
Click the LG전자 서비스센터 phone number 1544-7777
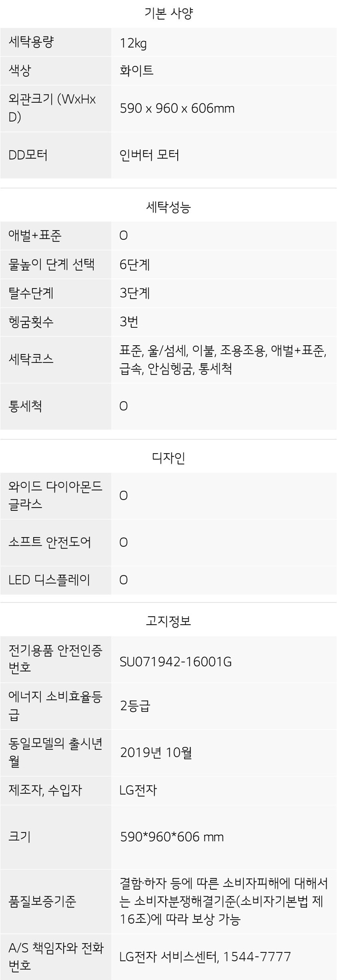[257, 956]
